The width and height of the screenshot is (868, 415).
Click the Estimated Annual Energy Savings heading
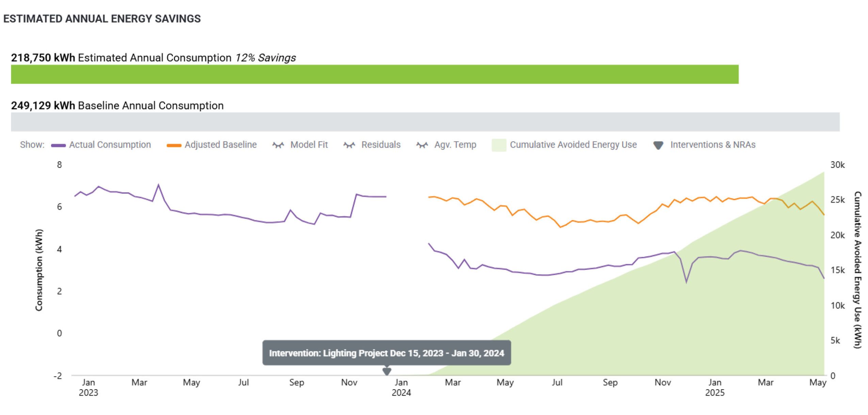(x=102, y=19)
